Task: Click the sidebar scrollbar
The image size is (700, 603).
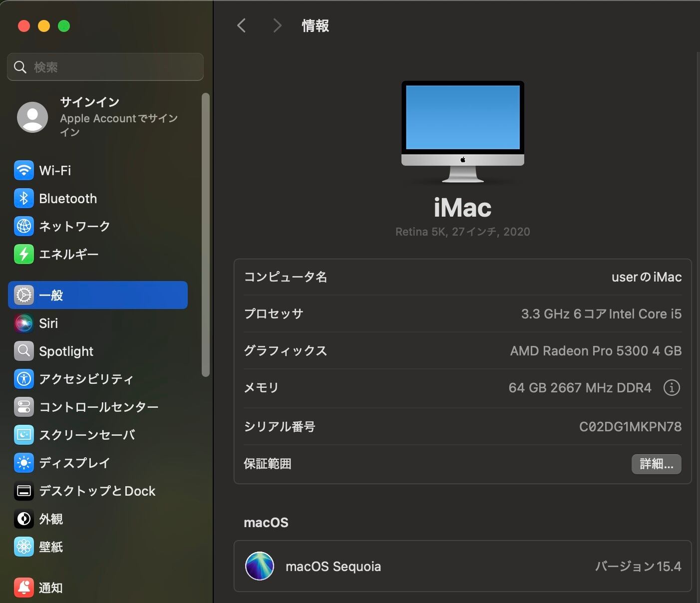Action: click(205, 235)
